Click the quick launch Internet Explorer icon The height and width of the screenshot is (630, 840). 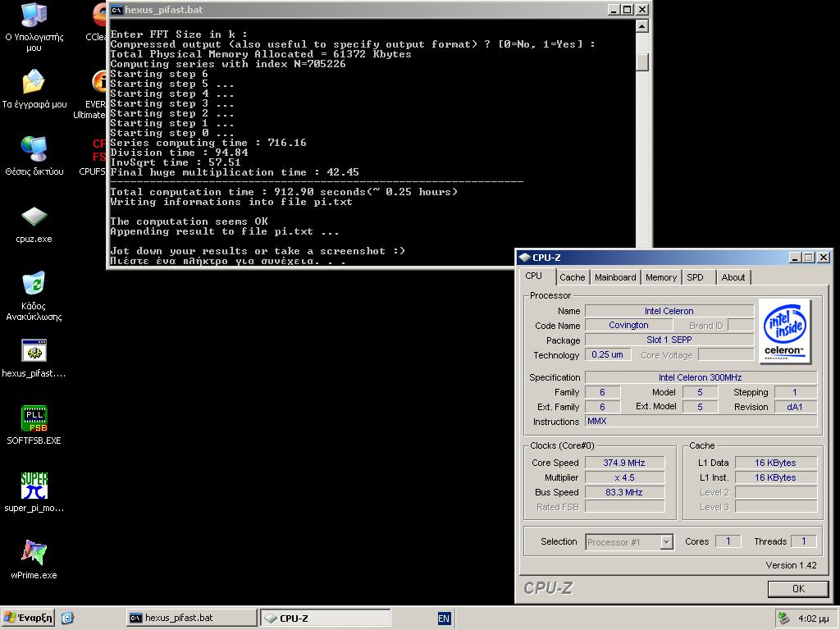(x=67, y=618)
